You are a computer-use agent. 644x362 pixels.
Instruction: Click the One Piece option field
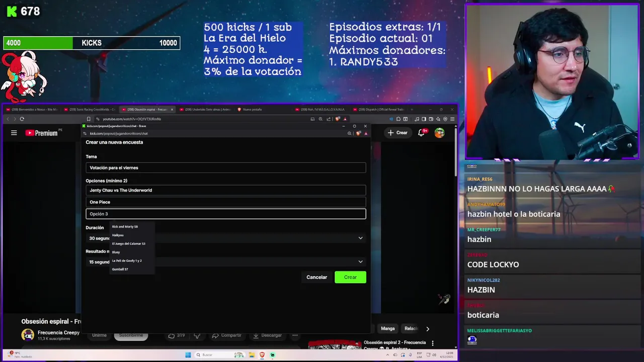[226, 202]
